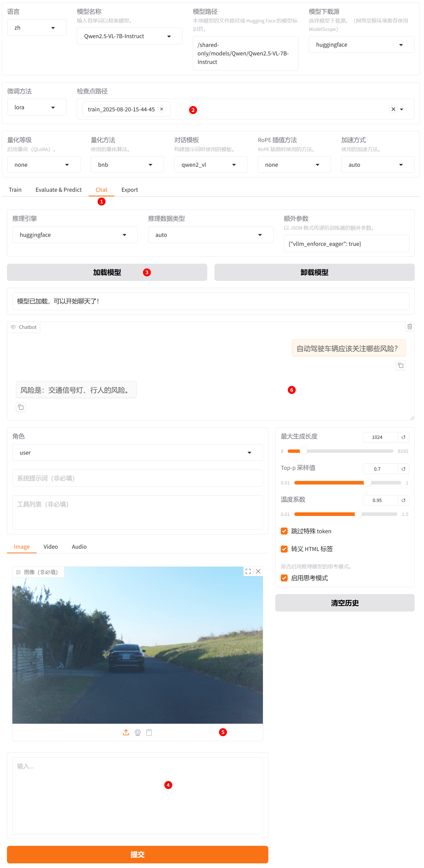424x868 pixels.
Task: Select the Video input tab
Action: coord(51,547)
